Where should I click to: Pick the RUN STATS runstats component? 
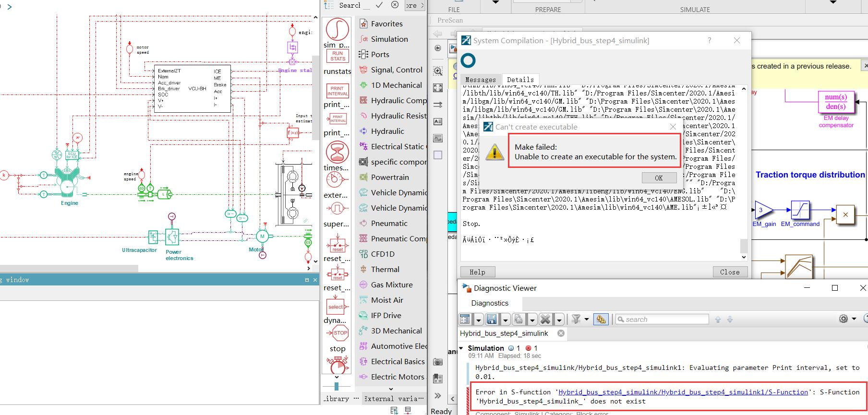pyautogui.click(x=338, y=56)
